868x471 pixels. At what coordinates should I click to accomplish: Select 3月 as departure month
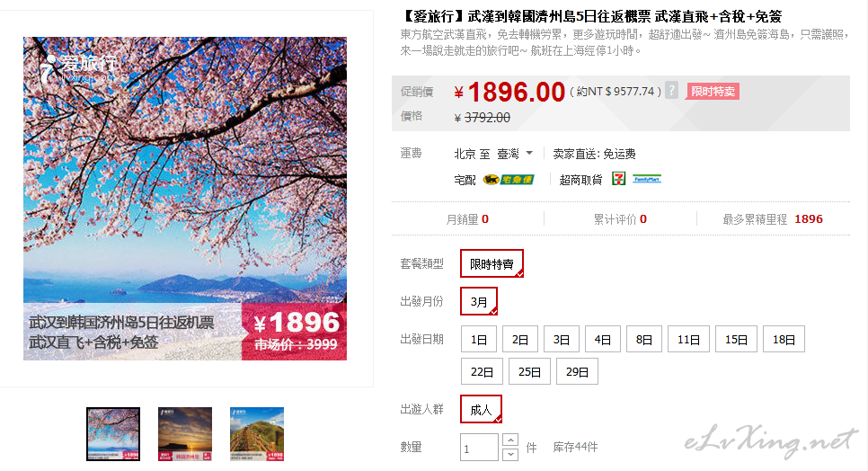pos(479,302)
